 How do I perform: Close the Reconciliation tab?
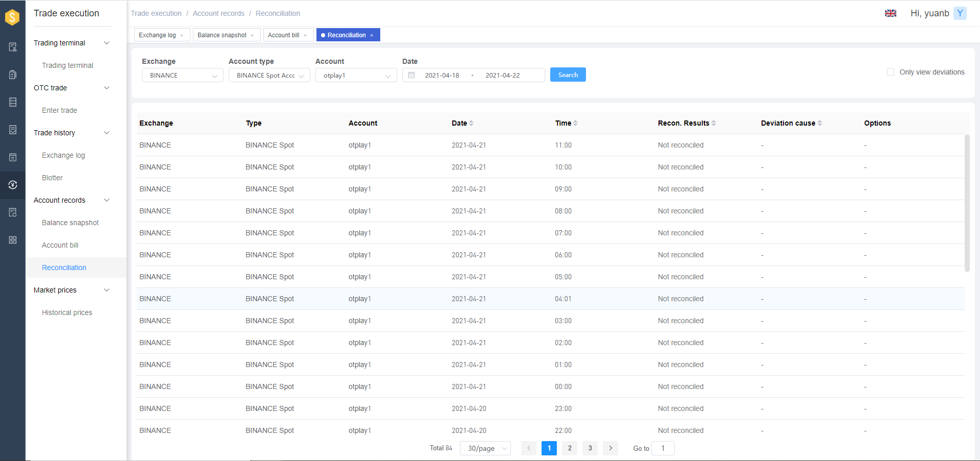[x=372, y=35]
